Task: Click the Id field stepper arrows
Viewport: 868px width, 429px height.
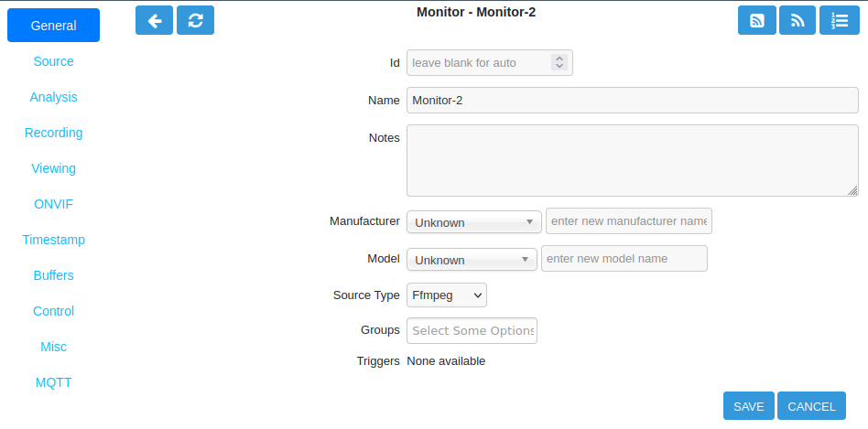Action: coord(559,62)
